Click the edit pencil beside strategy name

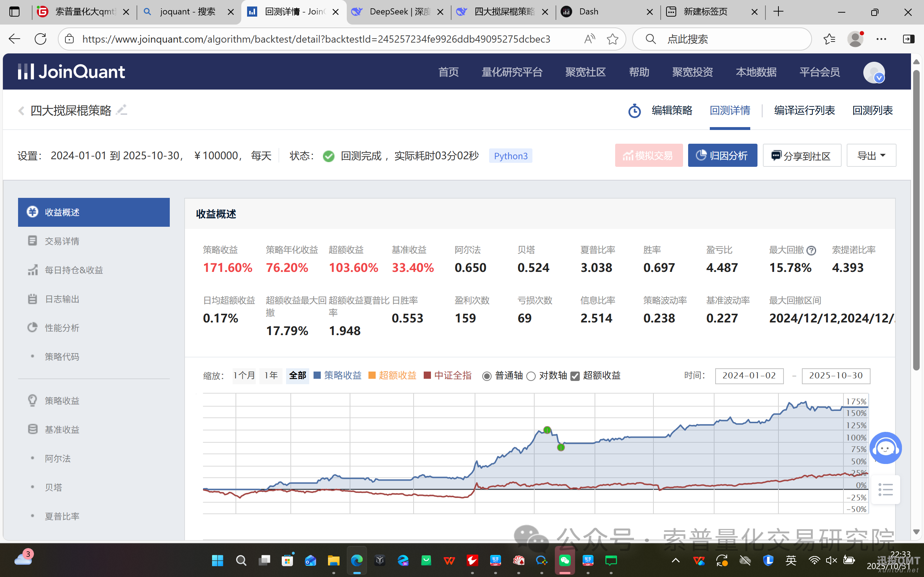(x=122, y=110)
